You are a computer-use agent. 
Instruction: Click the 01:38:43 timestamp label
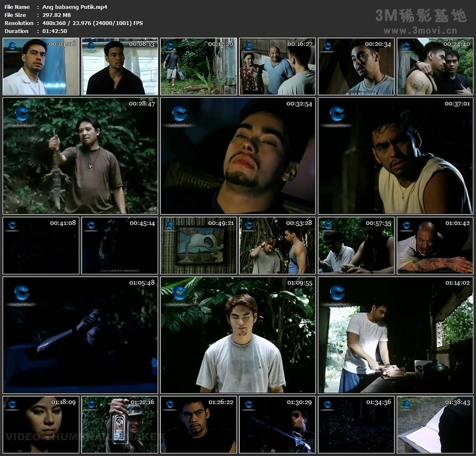(x=457, y=402)
